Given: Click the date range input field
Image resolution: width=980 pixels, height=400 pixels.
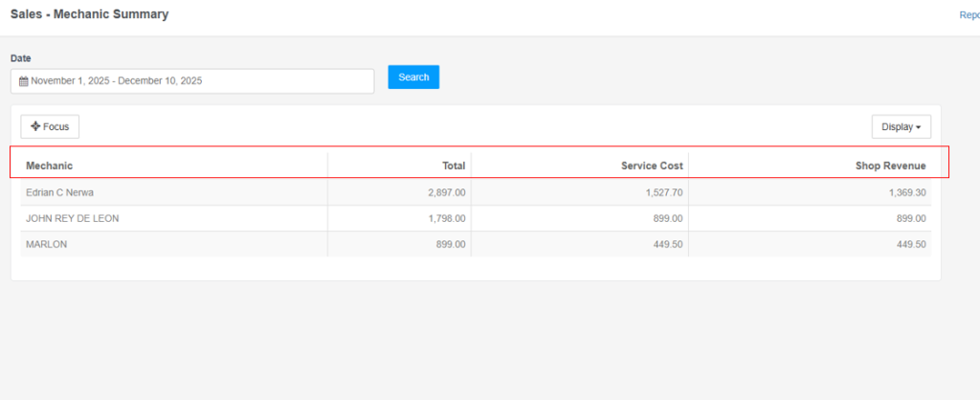Looking at the screenshot, I should click(x=191, y=81).
